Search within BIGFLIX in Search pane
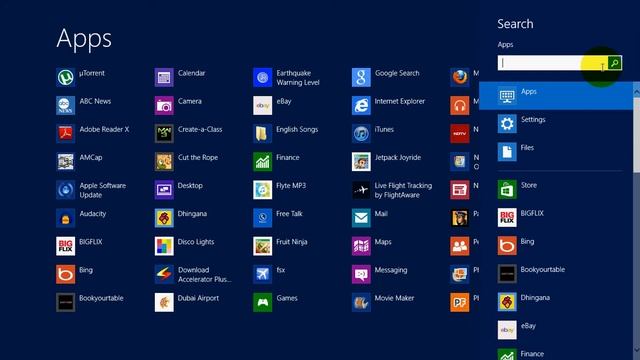 556,218
